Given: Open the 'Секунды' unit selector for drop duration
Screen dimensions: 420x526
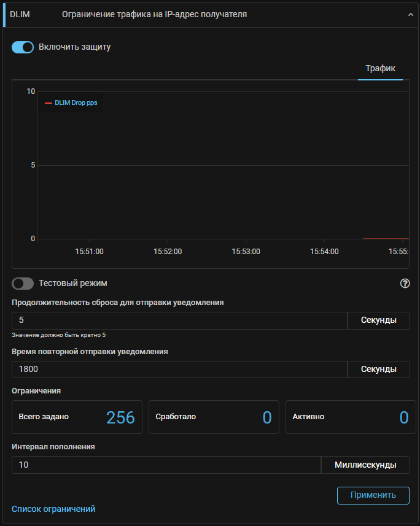Looking at the screenshot, I should pyautogui.click(x=378, y=320).
